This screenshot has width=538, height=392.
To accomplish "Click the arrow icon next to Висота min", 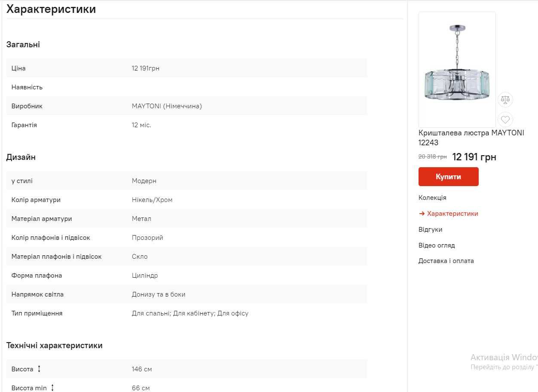I will (52, 388).
